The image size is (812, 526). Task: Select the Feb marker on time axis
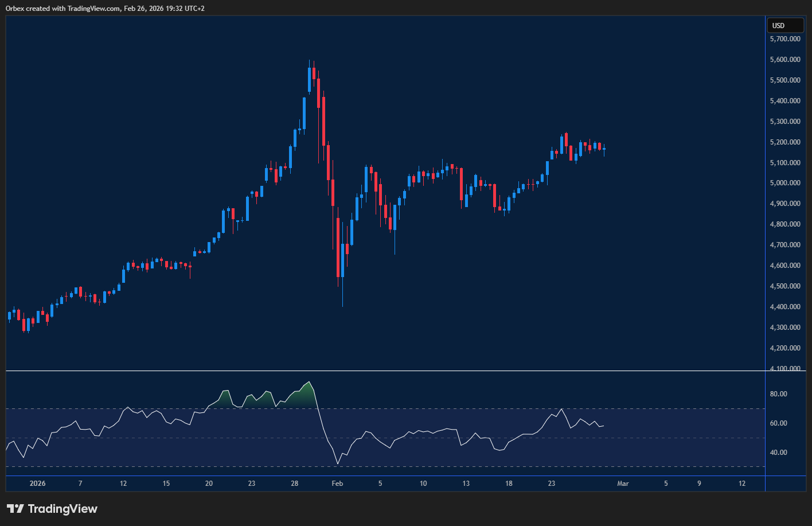(x=337, y=484)
